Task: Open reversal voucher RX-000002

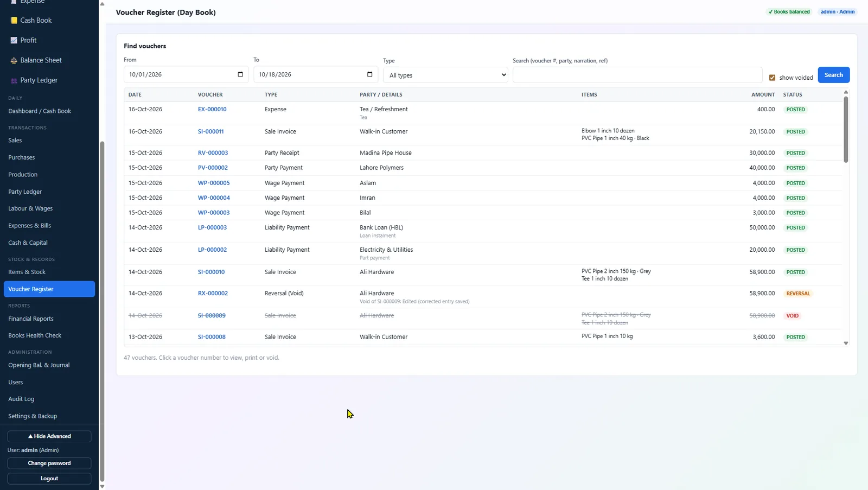Action: pos(213,294)
